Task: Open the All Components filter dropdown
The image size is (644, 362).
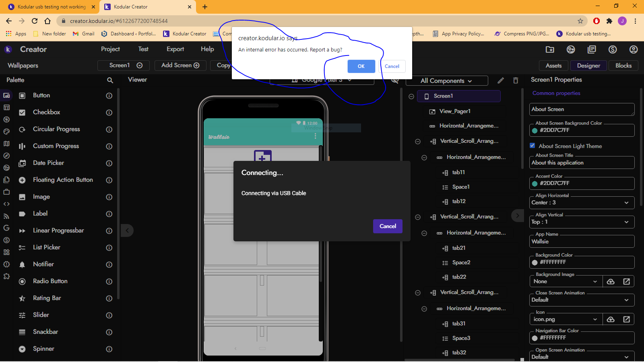Action: click(447, 81)
